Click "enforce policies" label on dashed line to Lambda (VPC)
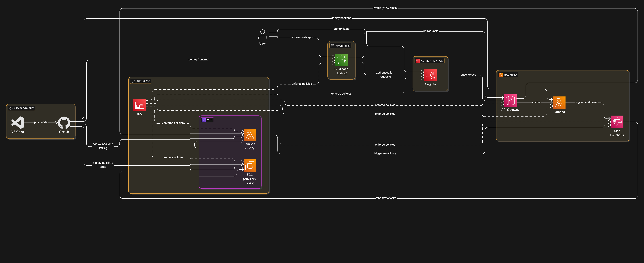Screen dimensions: 644x263 (174, 123)
